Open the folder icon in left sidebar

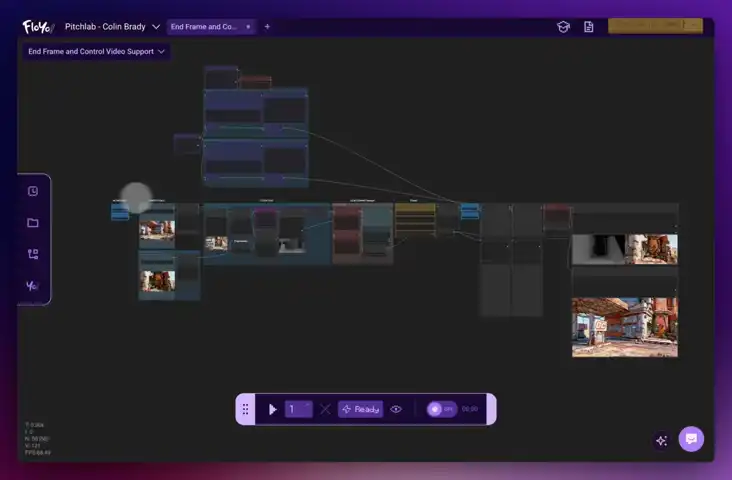pyautogui.click(x=33, y=223)
